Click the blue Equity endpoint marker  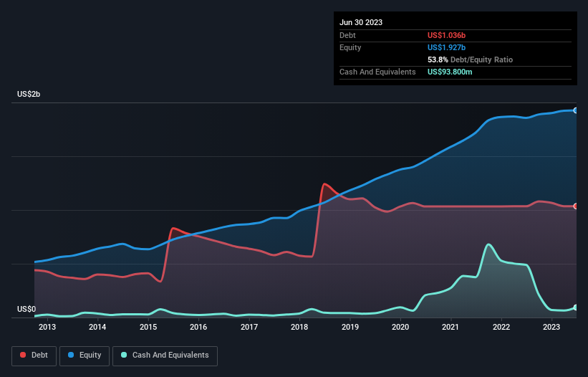tap(576, 110)
